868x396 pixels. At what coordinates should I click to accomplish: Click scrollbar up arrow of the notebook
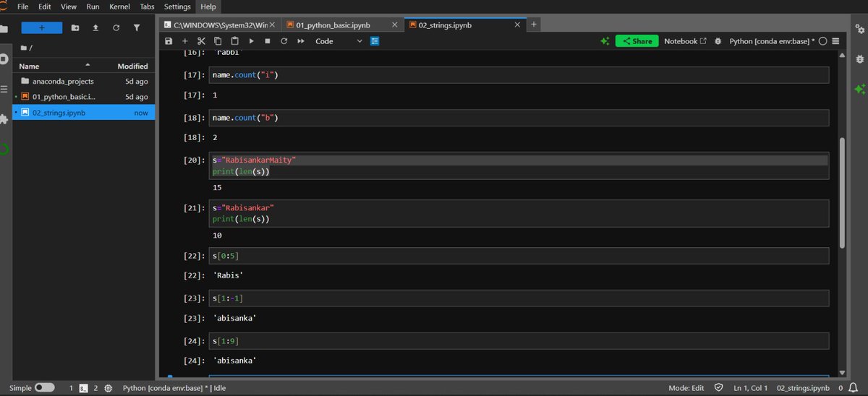pos(841,56)
